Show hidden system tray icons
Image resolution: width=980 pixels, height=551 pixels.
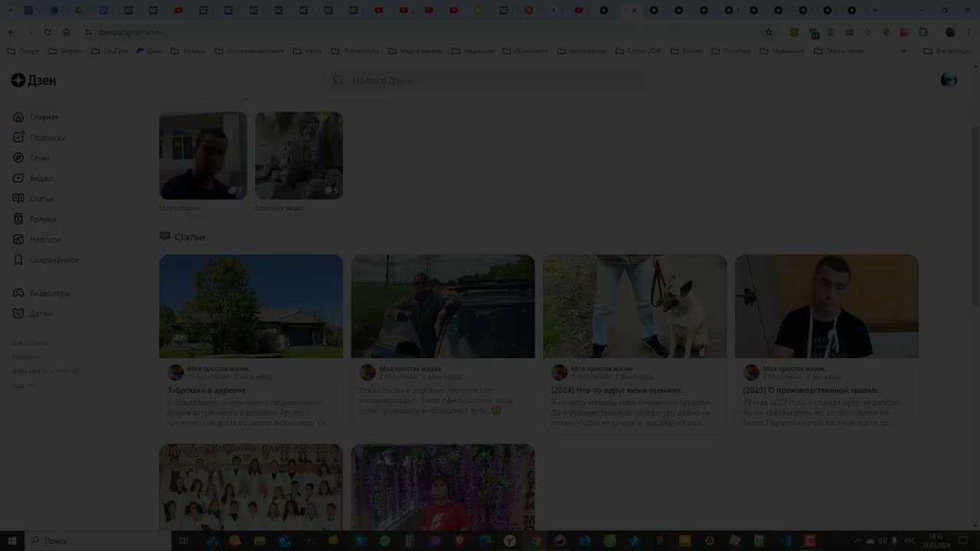[x=857, y=541]
